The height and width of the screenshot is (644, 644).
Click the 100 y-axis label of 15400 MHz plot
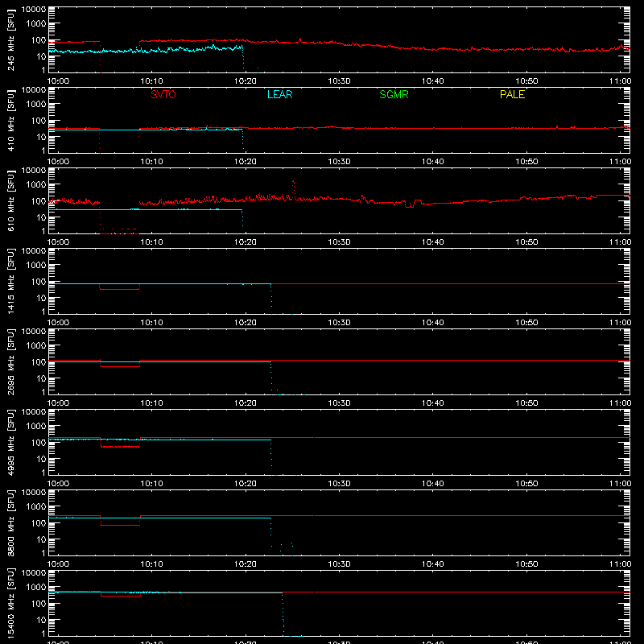[x=39, y=603]
